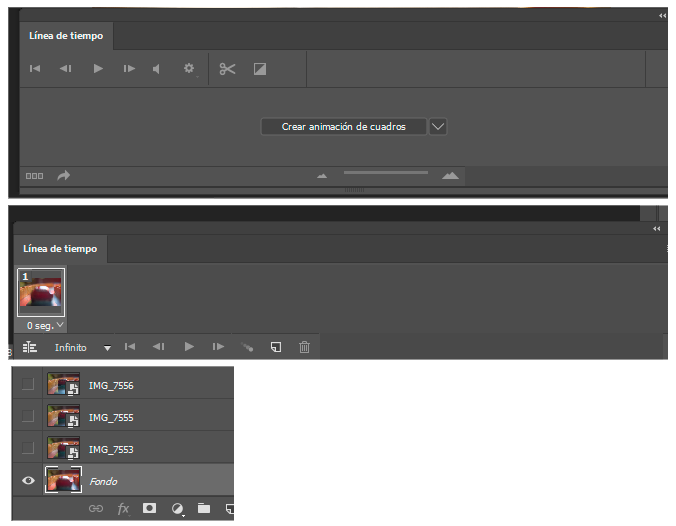Click IMG_7556 layer name
Image resolution: width=676 pixels, height=526 pixels.
pyautogui.click(x=111, y=385)
